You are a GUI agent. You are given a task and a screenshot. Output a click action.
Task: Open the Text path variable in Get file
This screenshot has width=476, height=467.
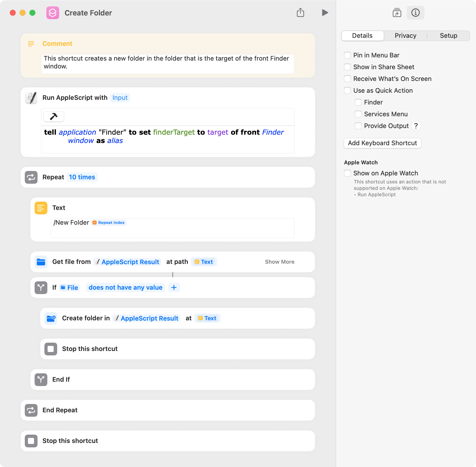click(x=204, y=262)
